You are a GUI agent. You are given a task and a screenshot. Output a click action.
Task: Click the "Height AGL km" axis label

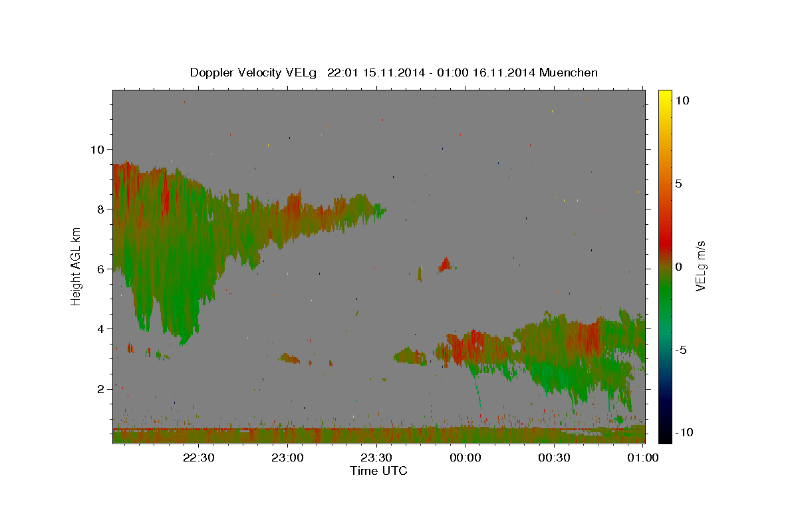[76, 266]
